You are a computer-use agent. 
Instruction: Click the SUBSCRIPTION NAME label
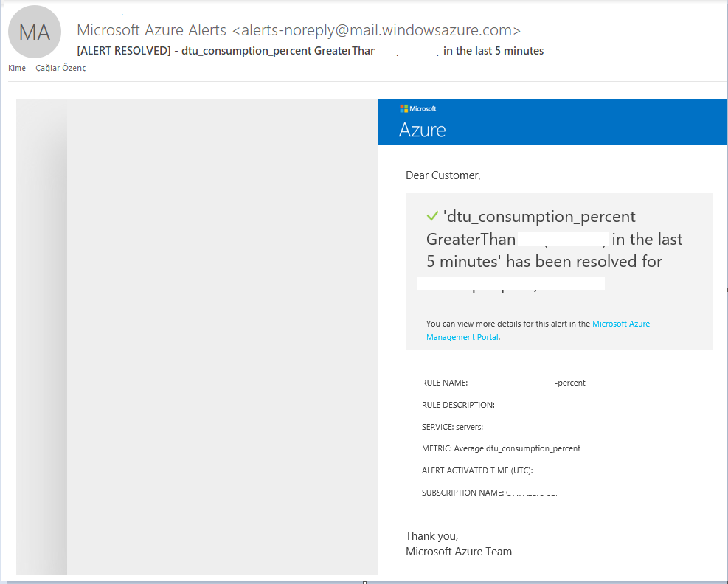click(462, 493)
